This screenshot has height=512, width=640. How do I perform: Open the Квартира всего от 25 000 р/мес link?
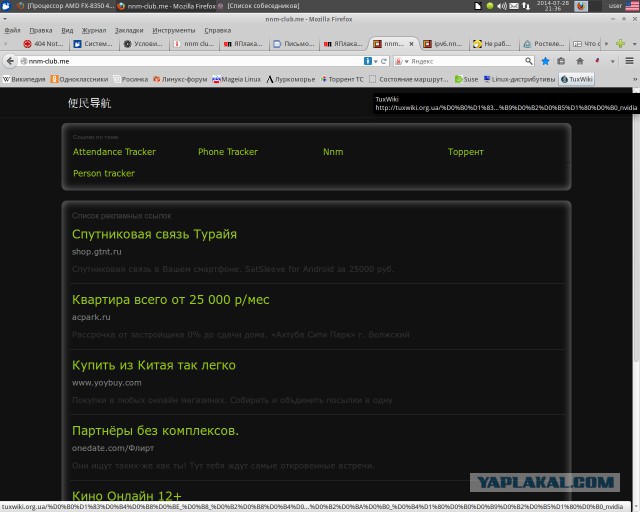(171, 300)
